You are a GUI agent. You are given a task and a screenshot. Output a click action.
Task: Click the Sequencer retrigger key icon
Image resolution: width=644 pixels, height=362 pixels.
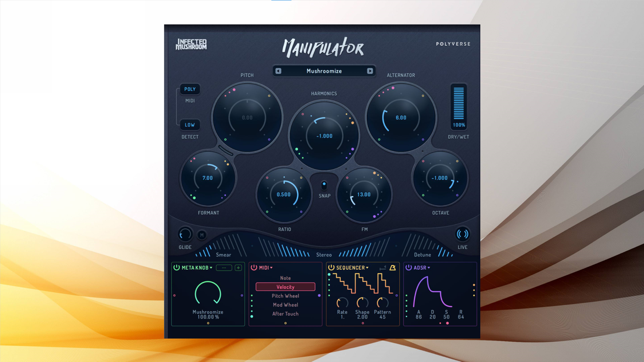(383, 268)
